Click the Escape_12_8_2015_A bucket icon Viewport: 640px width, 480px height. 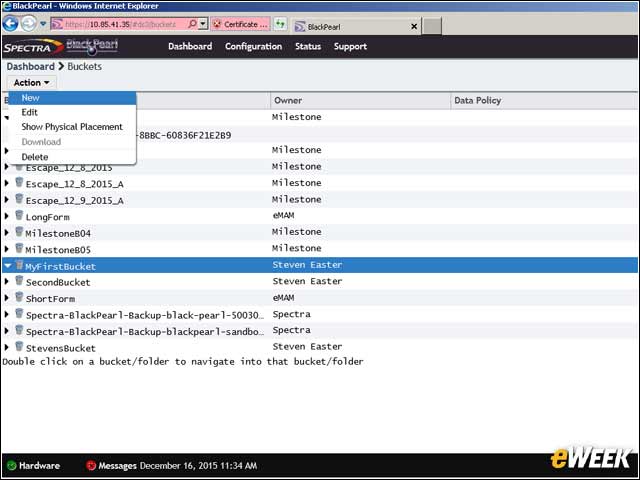click(x=19, y=182)
